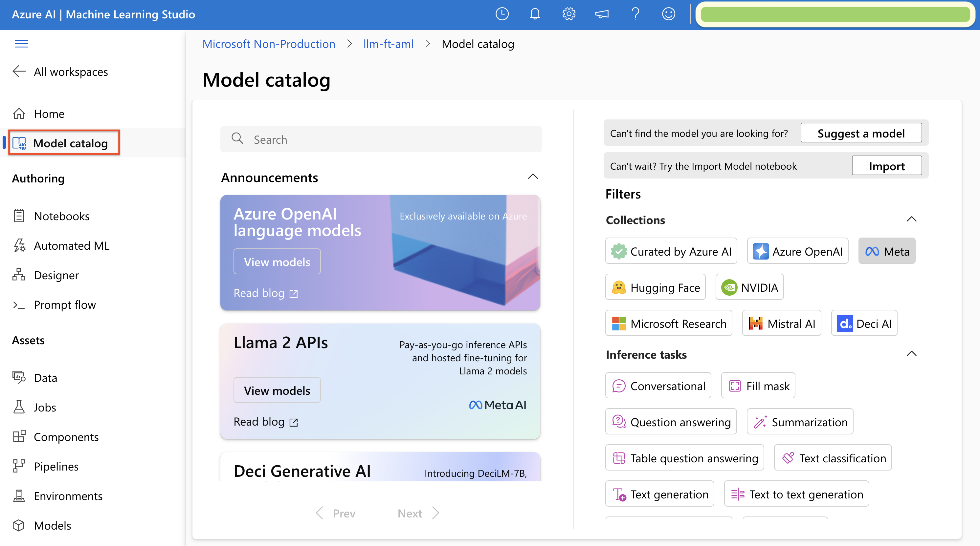
Task: Click the Jobs flask icon
Action: click(19, 407)
